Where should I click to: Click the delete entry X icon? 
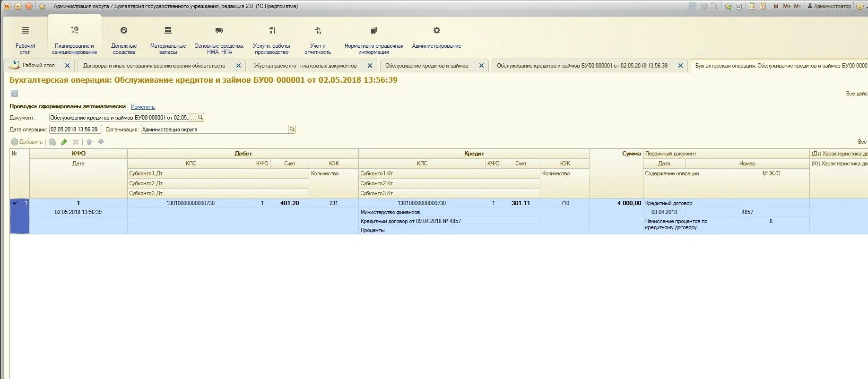pos(76,142)
